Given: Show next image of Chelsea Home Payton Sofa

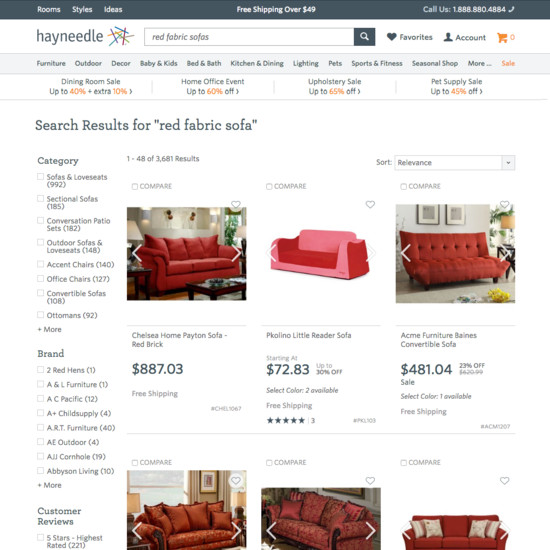Looking at the screenshot, I should tap(236, 253).
